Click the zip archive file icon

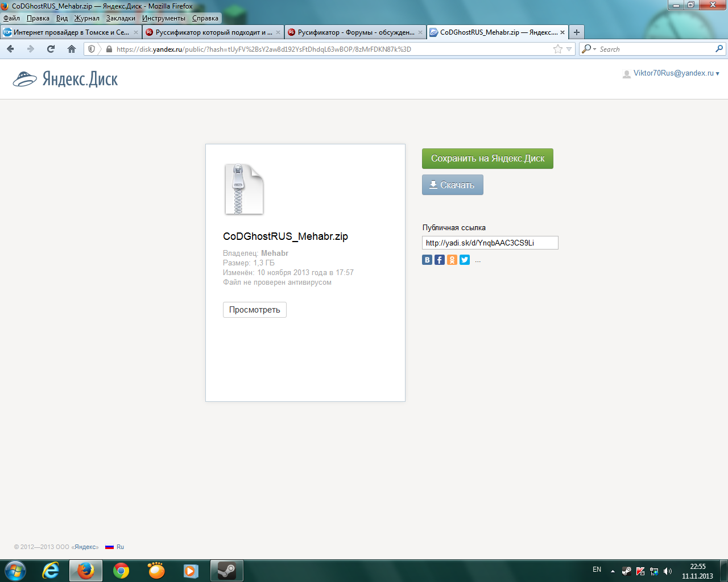[x=244, y=189]
